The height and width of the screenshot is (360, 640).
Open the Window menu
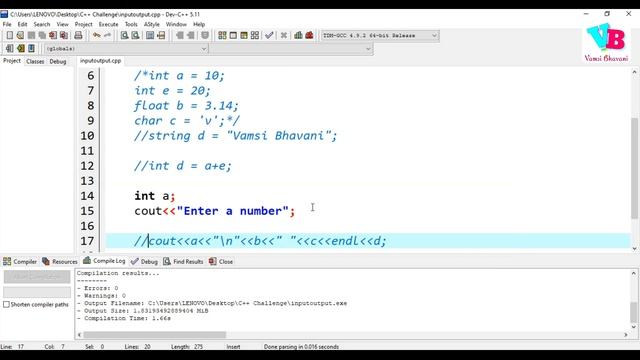point(176,24)
